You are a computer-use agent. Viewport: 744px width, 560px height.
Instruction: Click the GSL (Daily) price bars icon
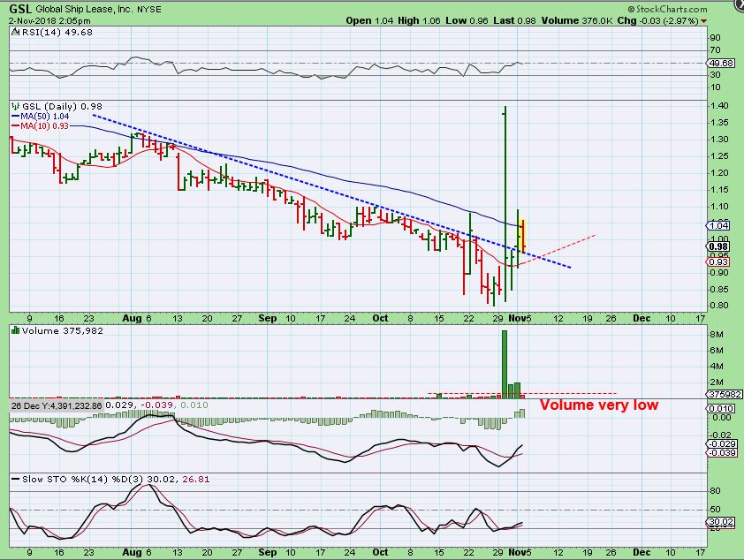tap(16, 106)
